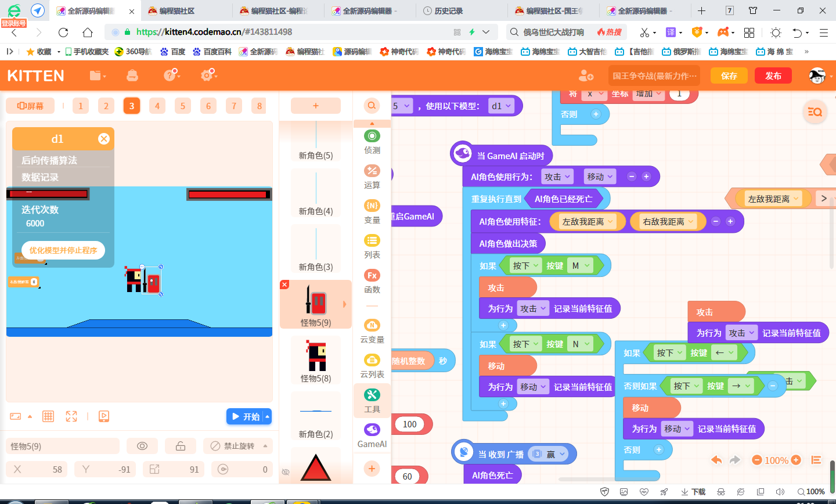Image resolution: width=836 pixels, height=504 pixels.
Task: Open the settings gear menu
Action: 208,75
